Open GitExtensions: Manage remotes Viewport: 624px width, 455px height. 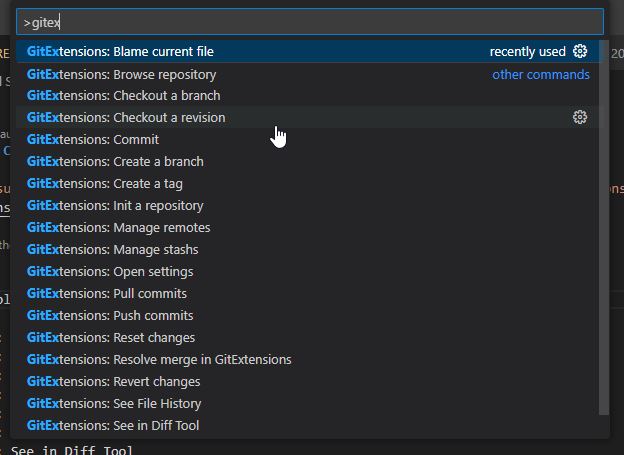119,228
